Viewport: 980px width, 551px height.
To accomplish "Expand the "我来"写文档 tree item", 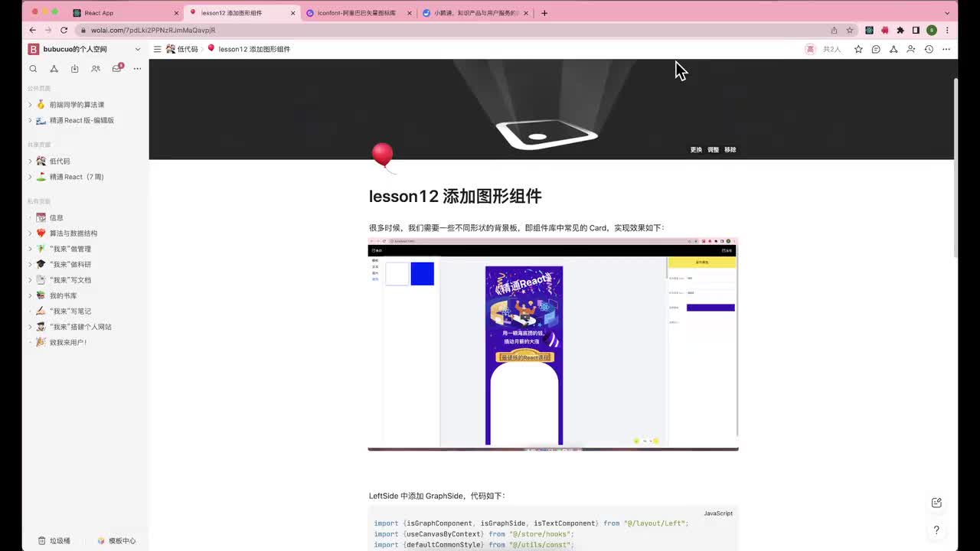I will [x=30, y=279].
